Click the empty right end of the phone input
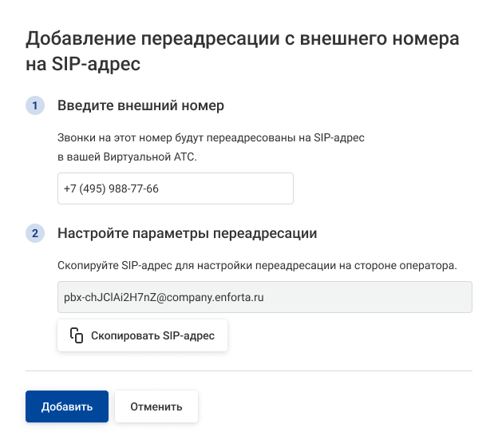The width and height of the screenshot is (498, 448). (x=263, y=188)
